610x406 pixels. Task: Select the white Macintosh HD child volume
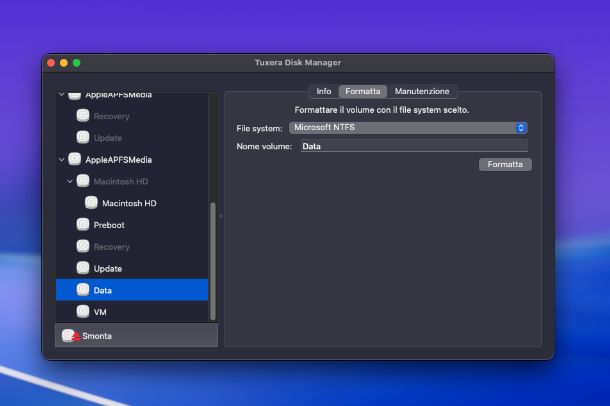tap(132, 203)
